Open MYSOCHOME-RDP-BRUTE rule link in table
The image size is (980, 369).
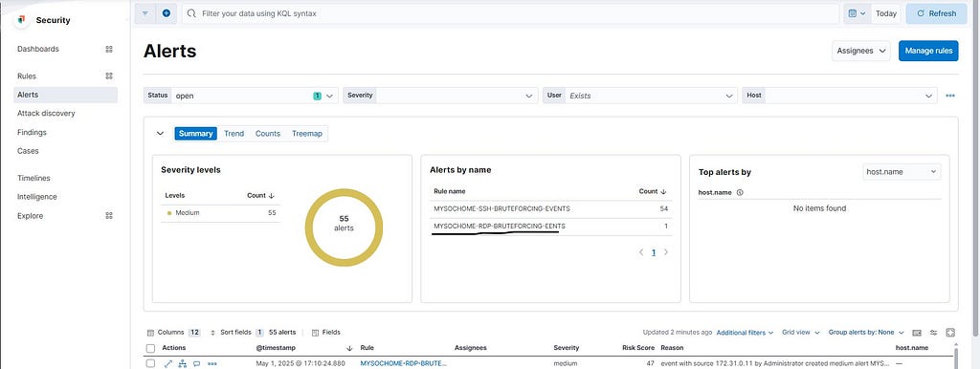click(x=404, y=363)
